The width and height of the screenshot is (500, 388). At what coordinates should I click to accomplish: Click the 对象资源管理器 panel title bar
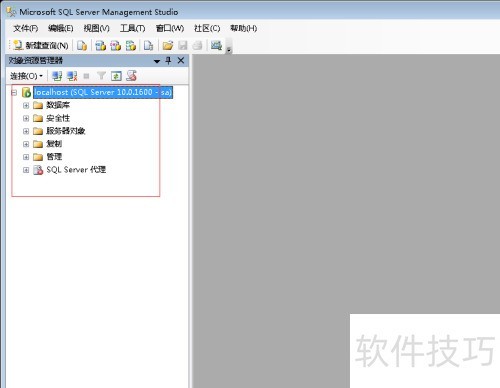[97, 61]
